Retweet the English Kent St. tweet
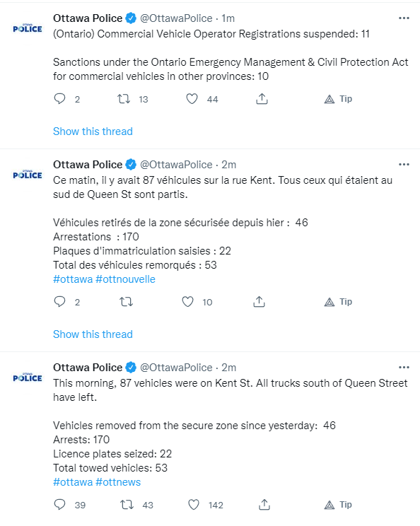The image size is (420, 526). click(127, 505)
